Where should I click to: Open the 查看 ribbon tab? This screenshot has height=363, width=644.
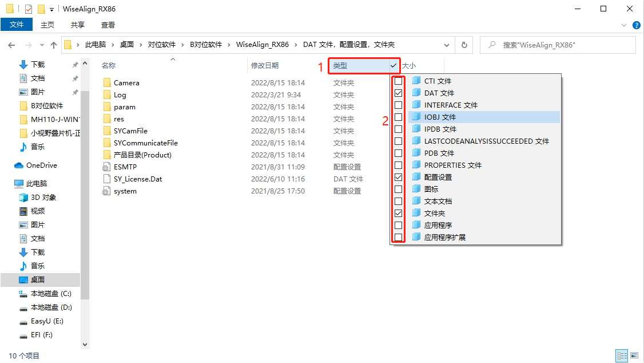click(108, 25)
